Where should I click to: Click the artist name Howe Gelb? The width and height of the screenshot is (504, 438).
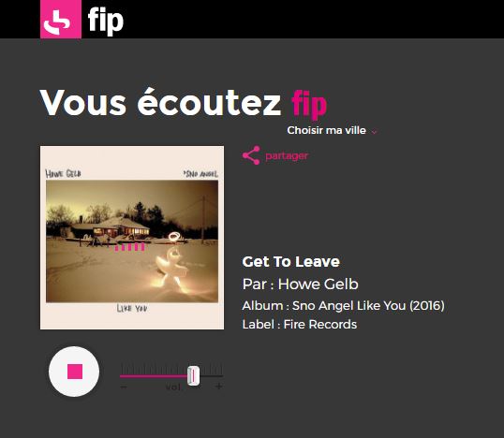(318, 284)
